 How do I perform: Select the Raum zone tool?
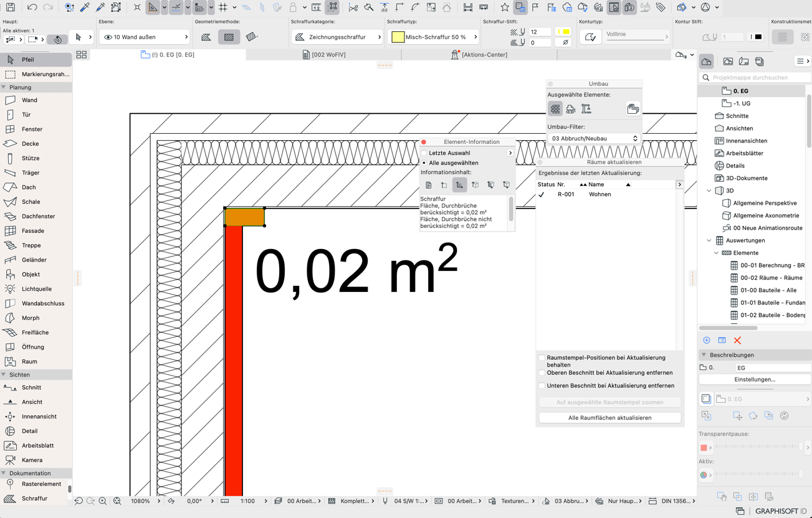(36, 362)
